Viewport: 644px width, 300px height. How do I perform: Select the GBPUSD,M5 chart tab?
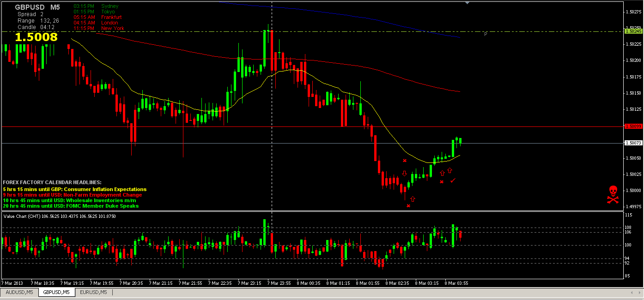[x=56, y=292]
